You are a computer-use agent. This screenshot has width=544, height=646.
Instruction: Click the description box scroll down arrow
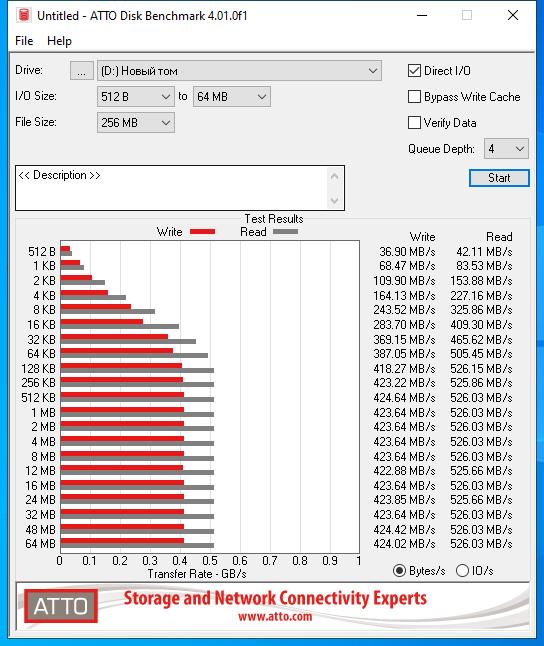[x=335, y=200]
